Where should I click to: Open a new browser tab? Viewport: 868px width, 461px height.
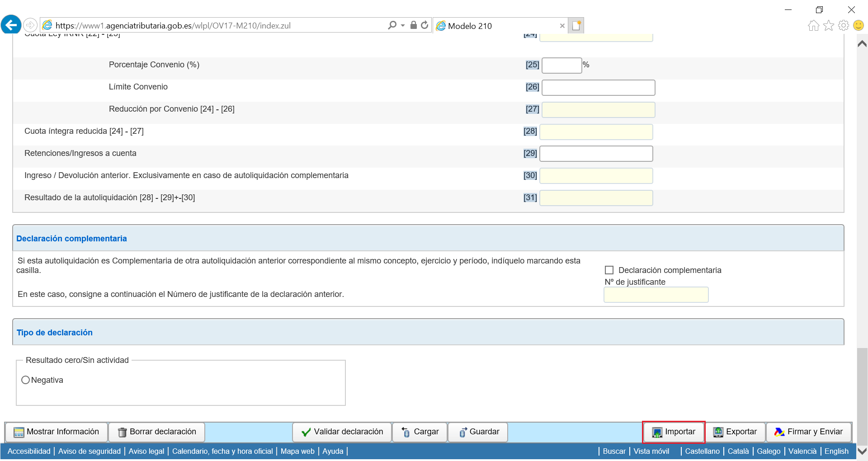(576, 26)
